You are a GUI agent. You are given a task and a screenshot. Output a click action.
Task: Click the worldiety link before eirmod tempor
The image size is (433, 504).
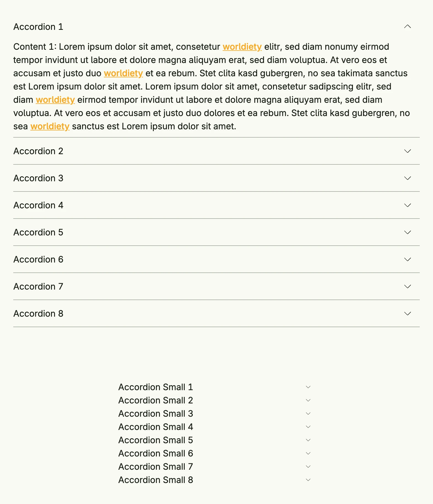point(55,100)
